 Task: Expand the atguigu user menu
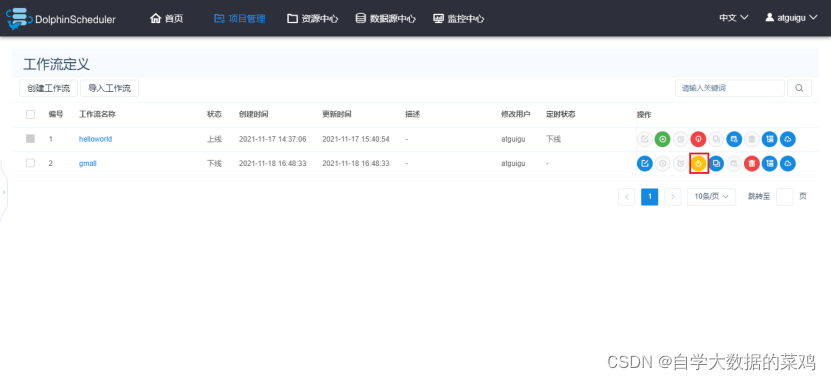click(x=791, y=17)
